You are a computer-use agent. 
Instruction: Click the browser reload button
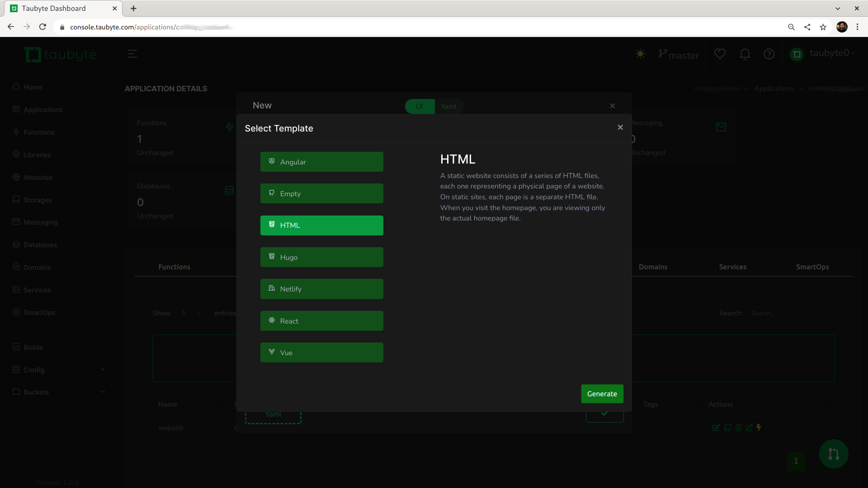pyautogui.click(x=42, y=27)
